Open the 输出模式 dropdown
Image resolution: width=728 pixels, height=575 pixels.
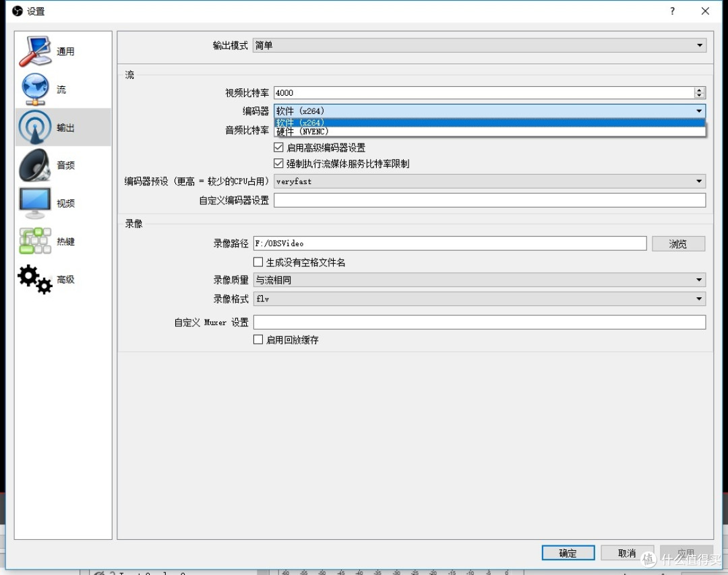[480, 46]
